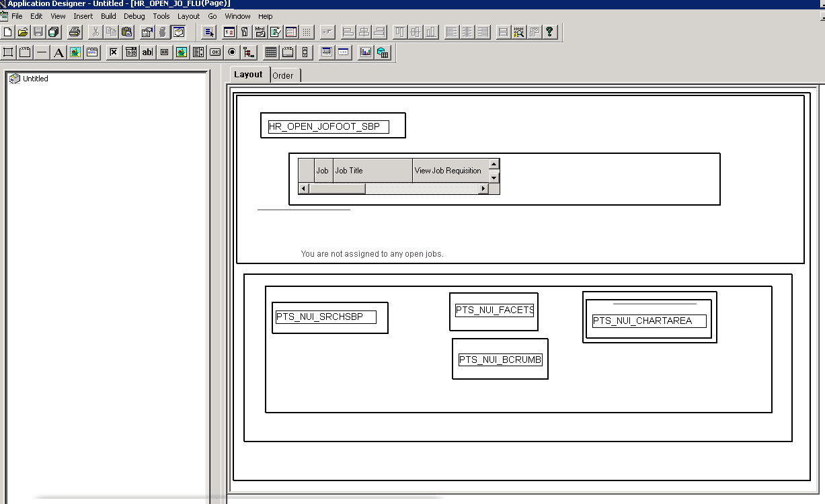The height and width of the screenshot is (504, 825).
Task: Click the View Job Requisition column header
Action: pyautogui.click(x=448, y=171)
